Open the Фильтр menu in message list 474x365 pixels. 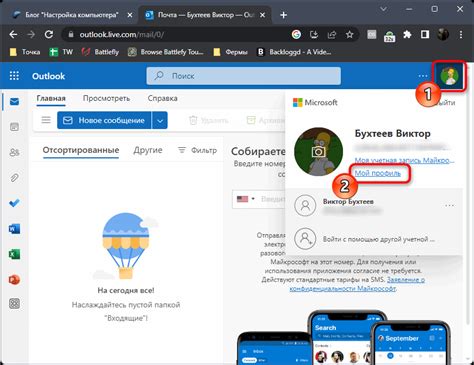[197, 150]
